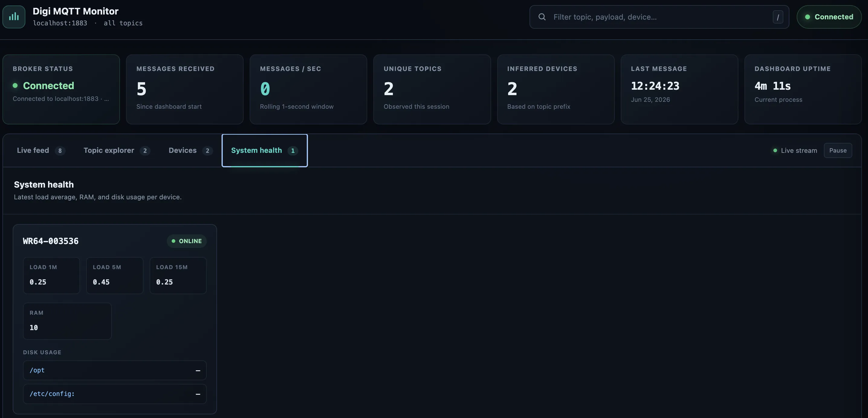Click the device name WR64-003536
The image size is (868, 418).
tap(50, 241)
